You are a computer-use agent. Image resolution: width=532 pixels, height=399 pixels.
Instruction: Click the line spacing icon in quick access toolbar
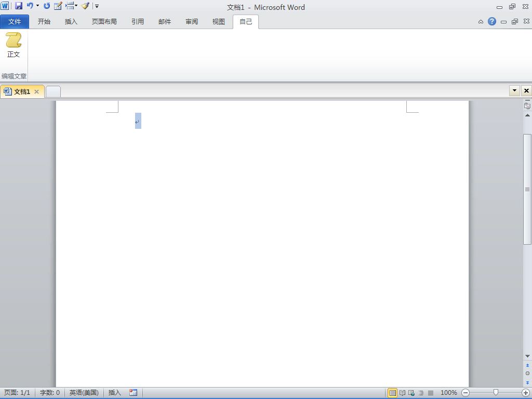point(70,5)
